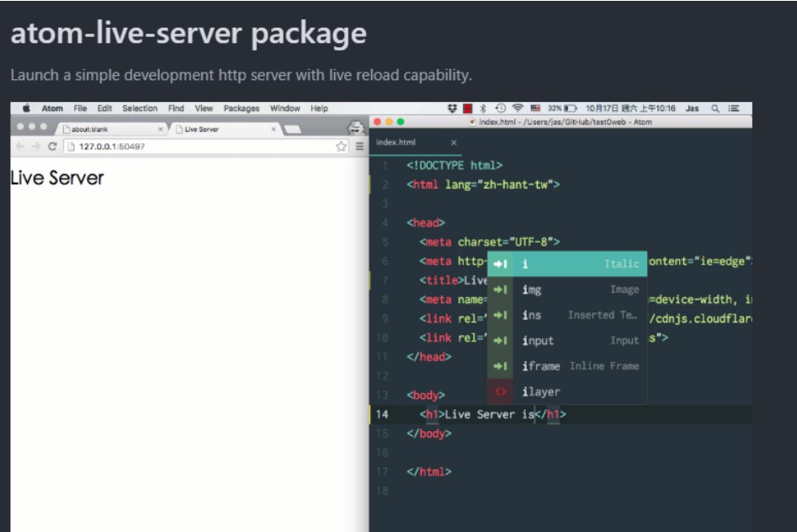Select the 'i' Italic autocomplete suggestion
This screenshot has height=532, width=797.
[x=567, y=264]
